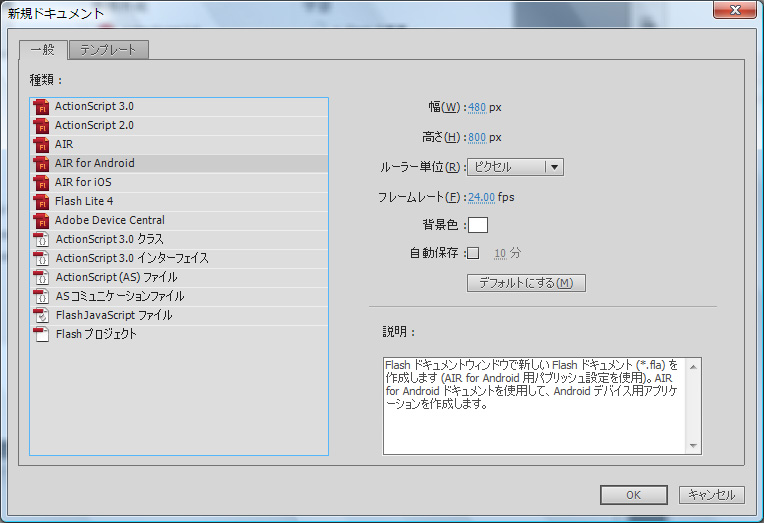Click the ActionScript (AS) ファイル icon

[41, 277]
